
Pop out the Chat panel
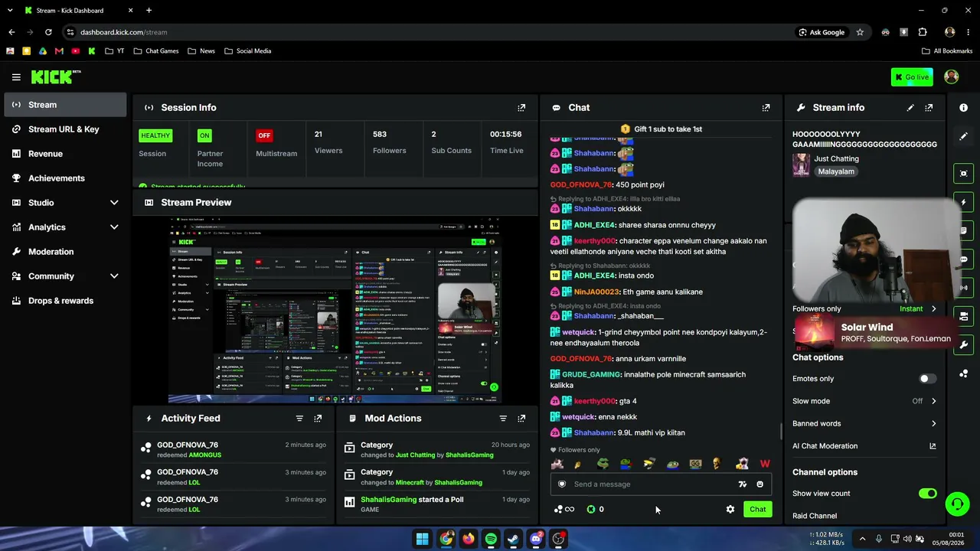pos(766,108)
